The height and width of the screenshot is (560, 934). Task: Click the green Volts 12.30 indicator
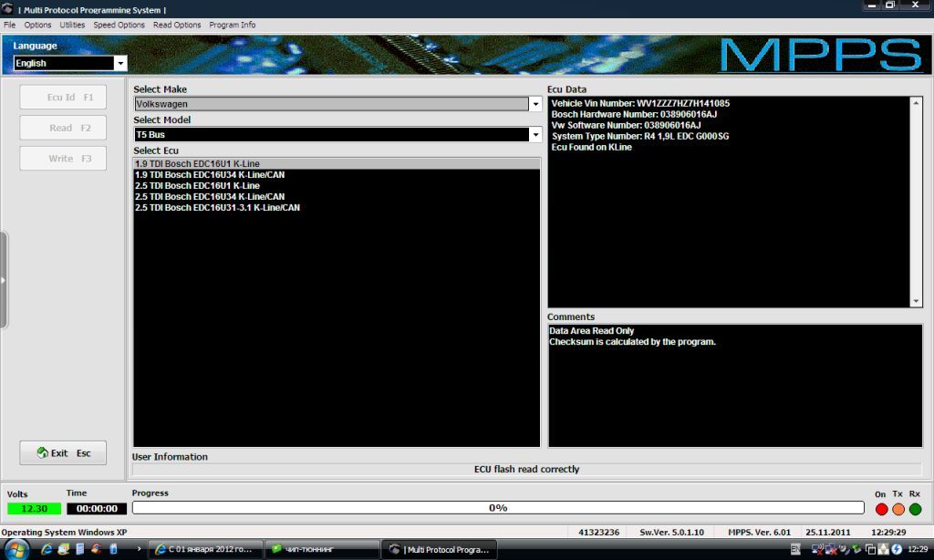[x=34, y=509]
